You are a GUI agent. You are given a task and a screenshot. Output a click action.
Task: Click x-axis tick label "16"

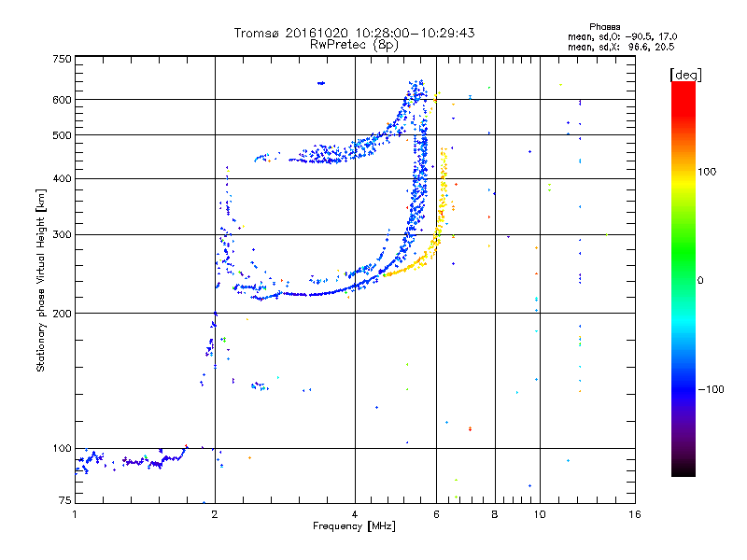pos(635,514)
